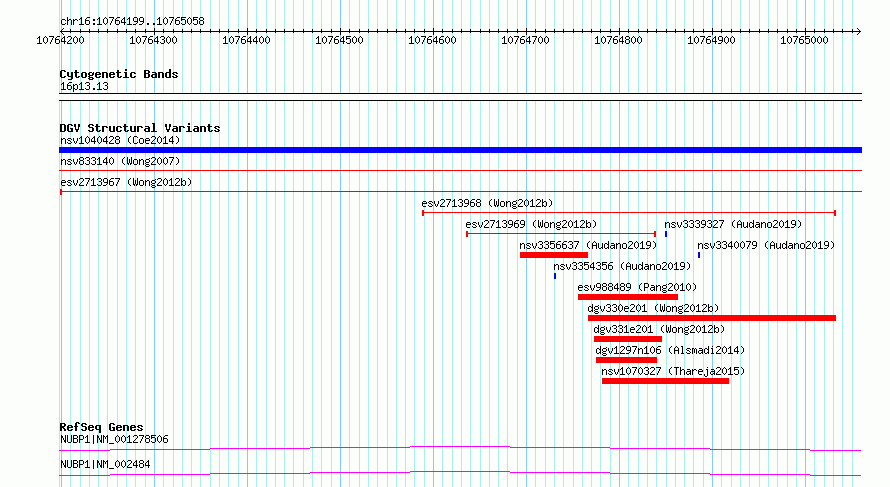Open nsv3356637 (Audano2019) variant label

pos(588,245)
